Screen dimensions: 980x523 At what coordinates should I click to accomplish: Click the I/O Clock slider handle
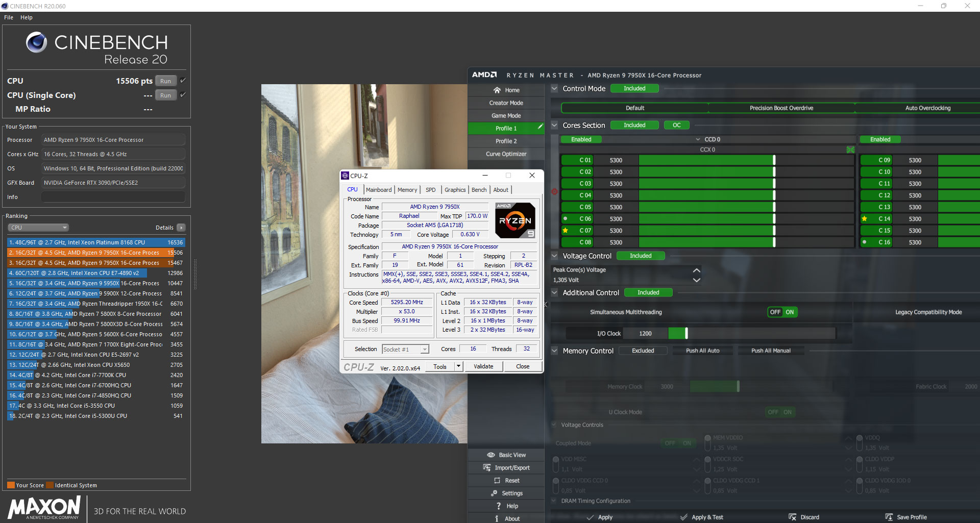(x=687, y=333)
